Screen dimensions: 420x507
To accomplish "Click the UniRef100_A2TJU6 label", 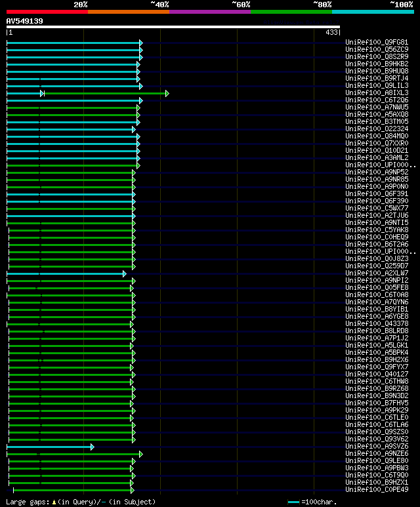I will pyautogui.click(x=377, y=215).
